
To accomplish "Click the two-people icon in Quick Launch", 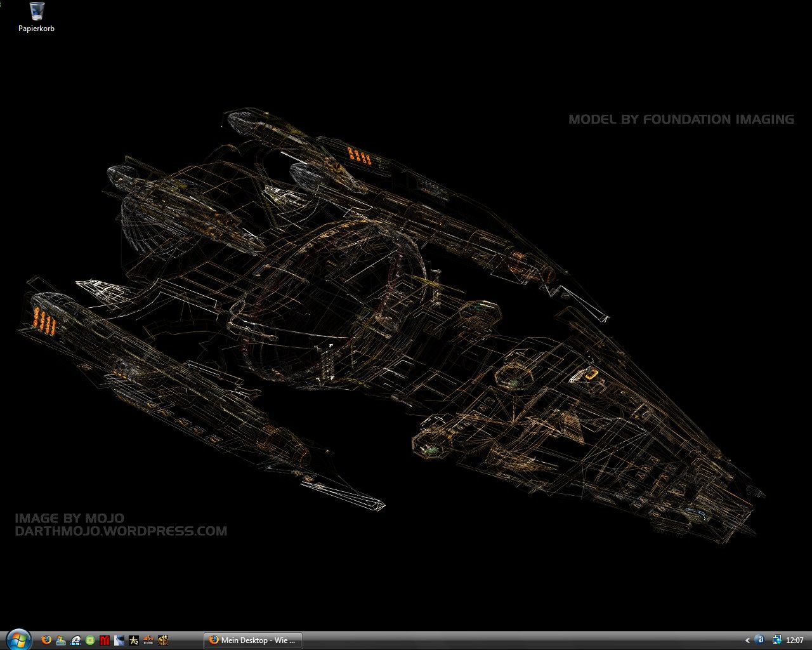I will point(61,640).
